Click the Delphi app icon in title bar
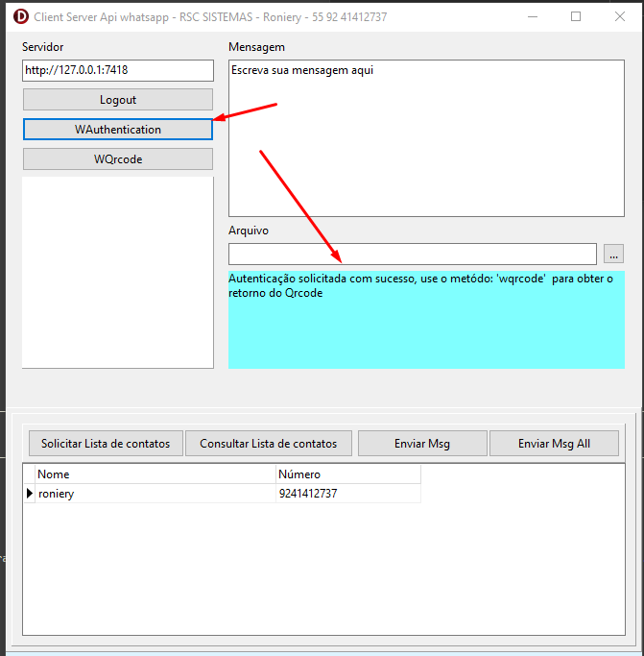Image resolution: width=644 pixels, height=656 pixels. pyautogui.click(x=18, y=16)
